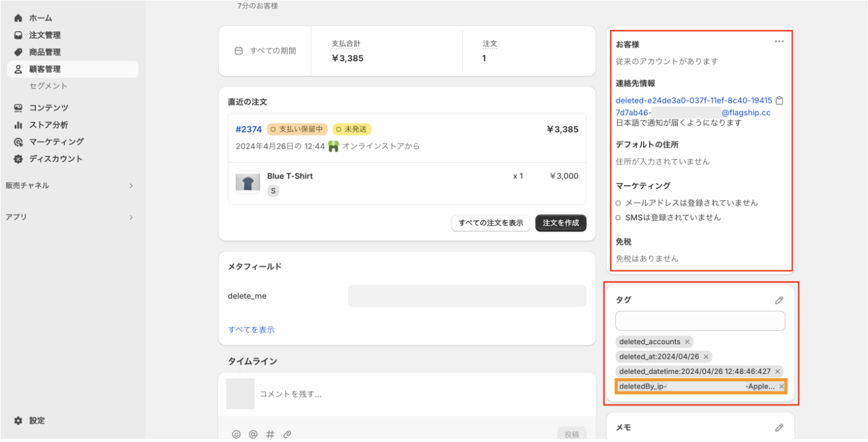The width and height of the screenshot is (868, 442).
Task: Click the attachment paperclip icon
Action: pyautogui.click(x=287, y=435)
